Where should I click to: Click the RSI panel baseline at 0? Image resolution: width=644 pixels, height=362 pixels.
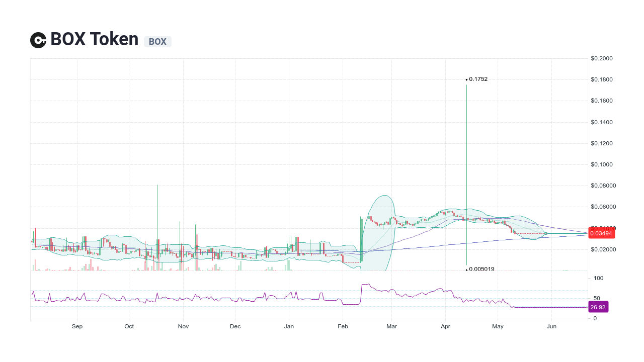(x=596, y=318)
